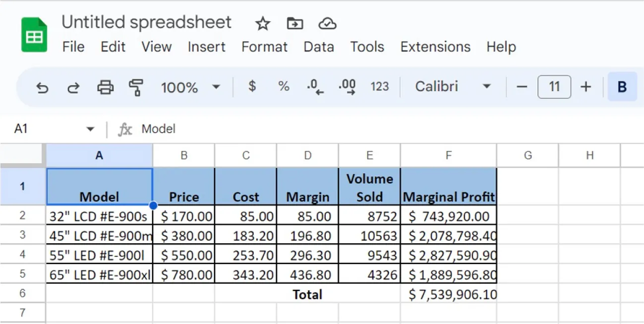Select the Paint format tool
The height and width of the screenshot is (324, 644).
135,87
